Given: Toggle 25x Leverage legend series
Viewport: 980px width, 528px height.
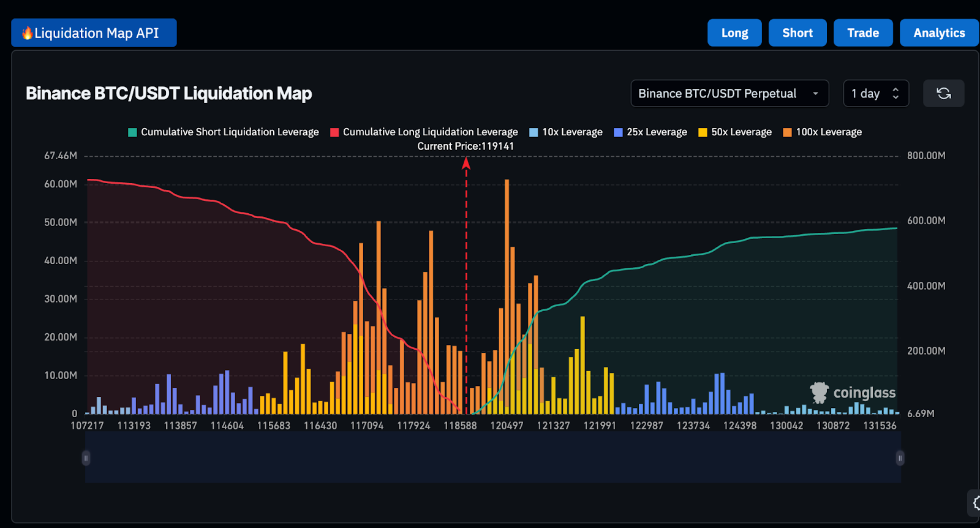Looking at the screenshot, I should (650, 132).
